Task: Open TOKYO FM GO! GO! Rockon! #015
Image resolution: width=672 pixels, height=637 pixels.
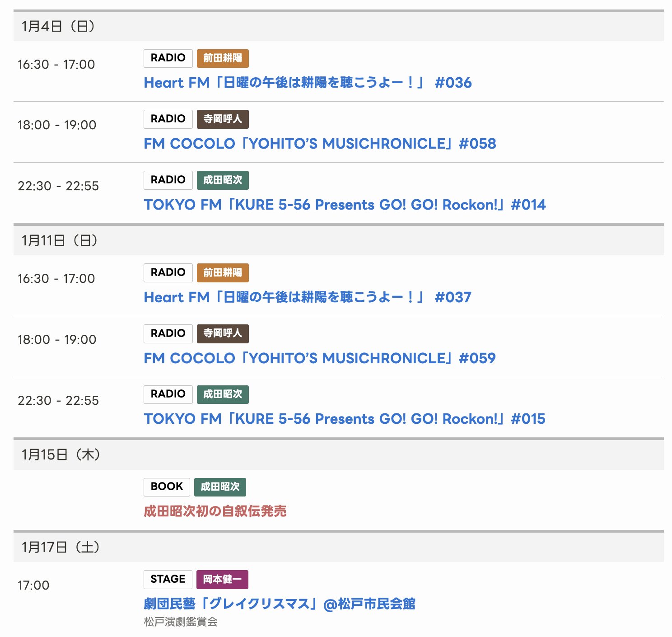Action: [x=344, y=419]
